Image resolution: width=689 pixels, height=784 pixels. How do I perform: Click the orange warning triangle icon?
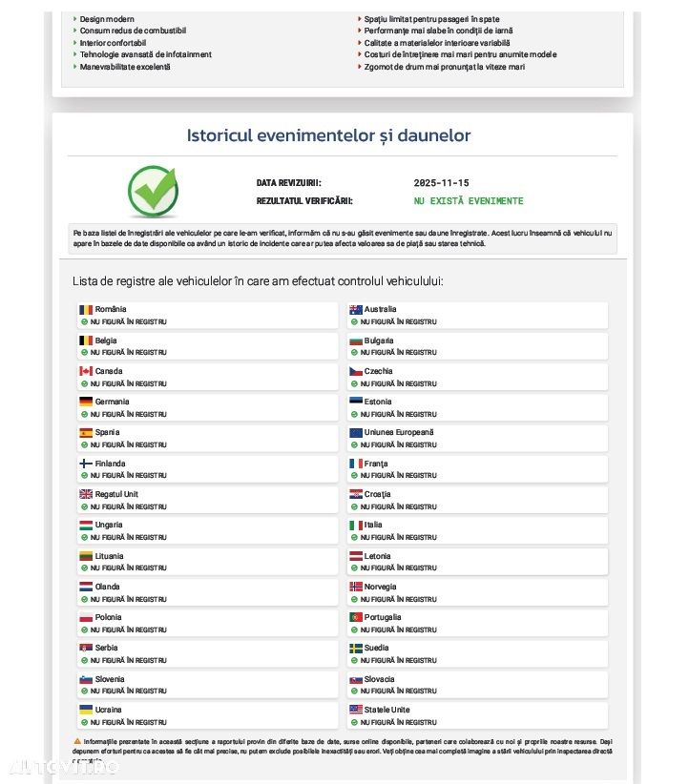(77, 741)
